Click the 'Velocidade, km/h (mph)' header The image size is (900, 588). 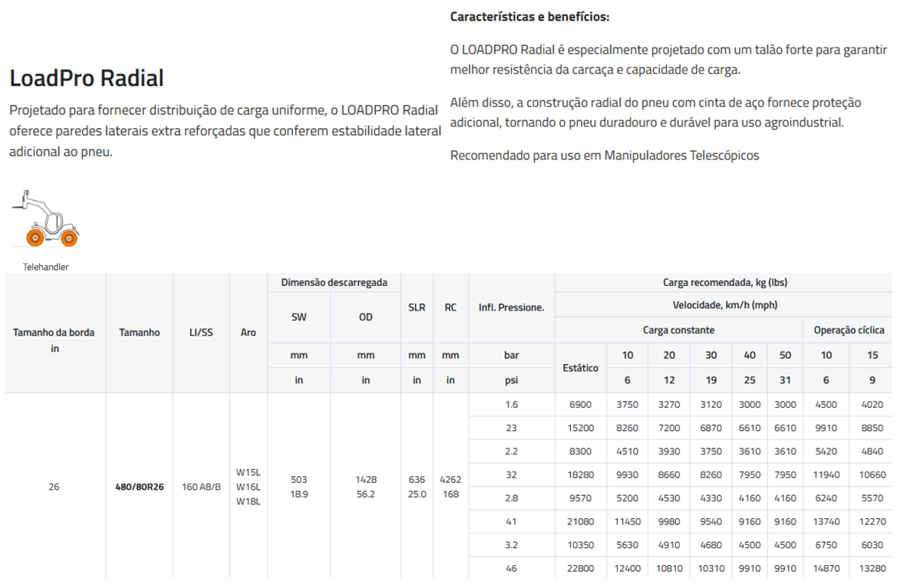click(725, 304)
